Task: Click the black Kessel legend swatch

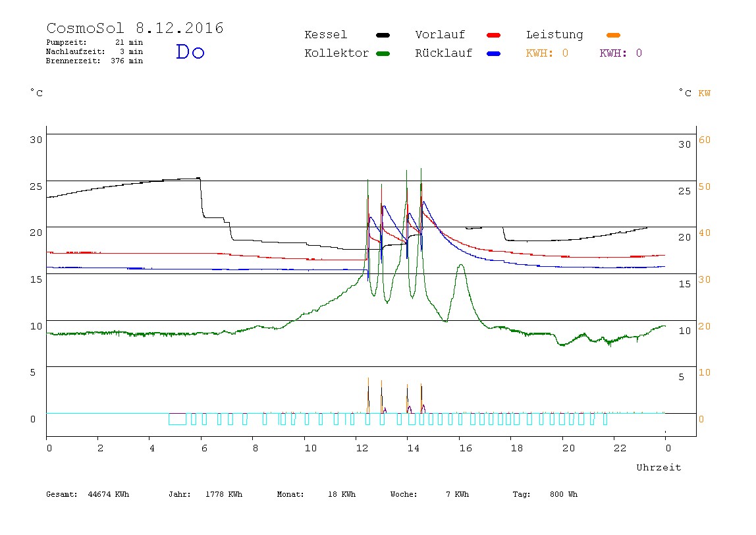Action: [383, 35]
